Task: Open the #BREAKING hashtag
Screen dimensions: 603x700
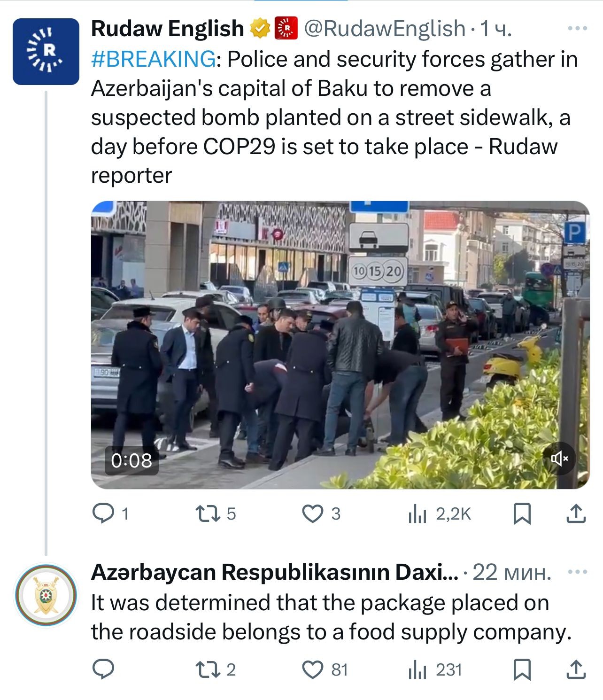Action: (x=154, y=59)
